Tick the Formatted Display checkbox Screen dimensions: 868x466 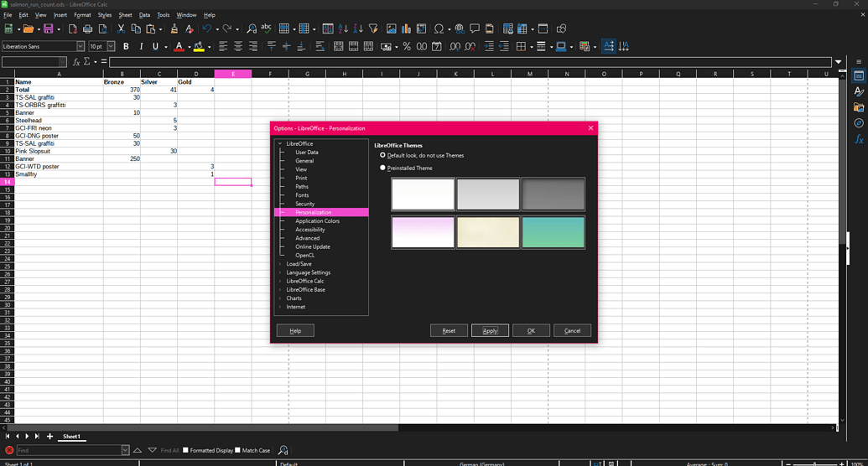coord(185,450)
